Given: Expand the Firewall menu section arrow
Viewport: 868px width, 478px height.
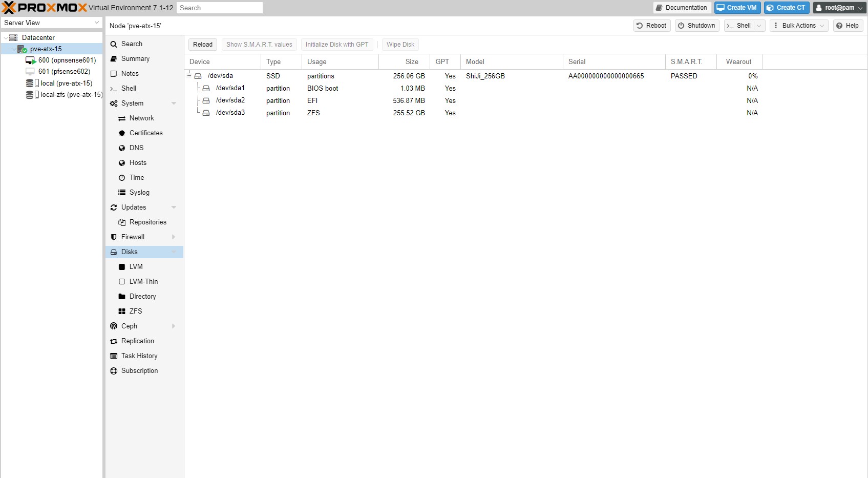Looking at the screenshot, I should click(174, 237).
